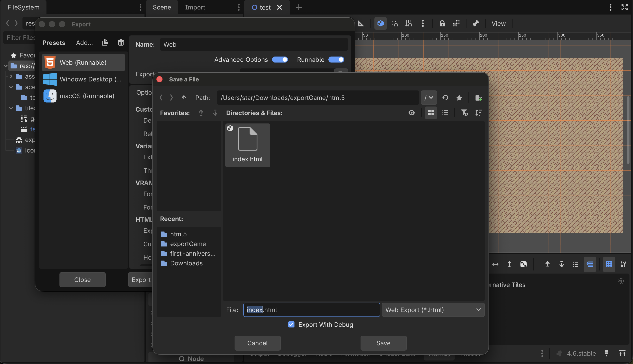Viewport: 633px width, 364px height.
Task: Delete the selected export preset
Action: pyautogui.click(x=121, y=43)
